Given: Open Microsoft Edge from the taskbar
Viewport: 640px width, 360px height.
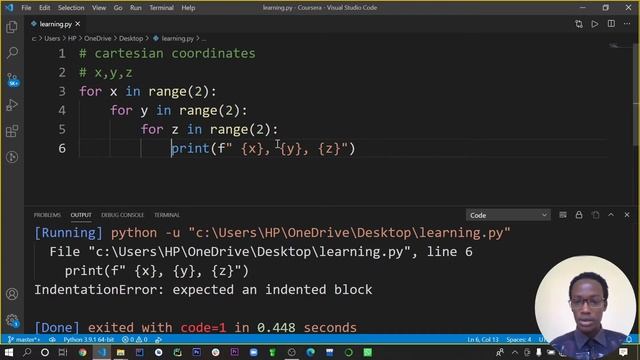Looking at the screenshot, I should (x=311, y=352).
